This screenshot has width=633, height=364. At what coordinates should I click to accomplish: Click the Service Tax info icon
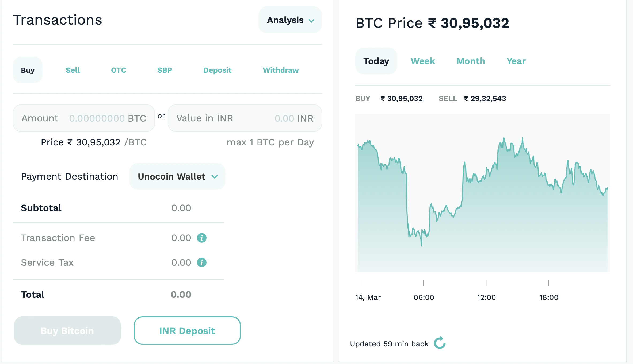click(201, 262)
